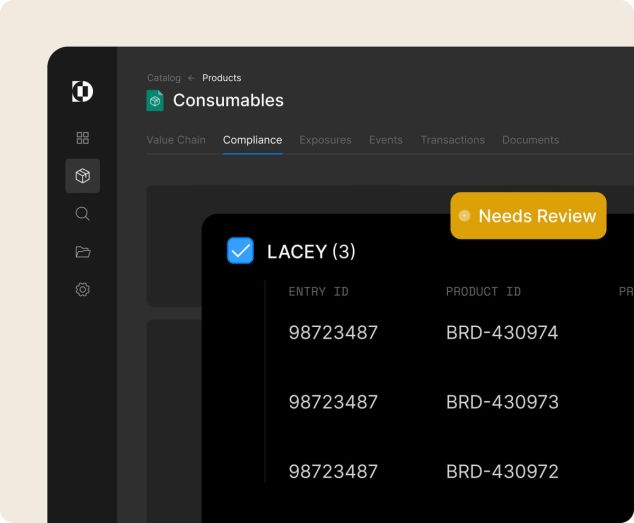Uncheck the LACEY (3) checkbox
Image resolution: width=634 pixels, height=523 pixels.
point(240,251)
